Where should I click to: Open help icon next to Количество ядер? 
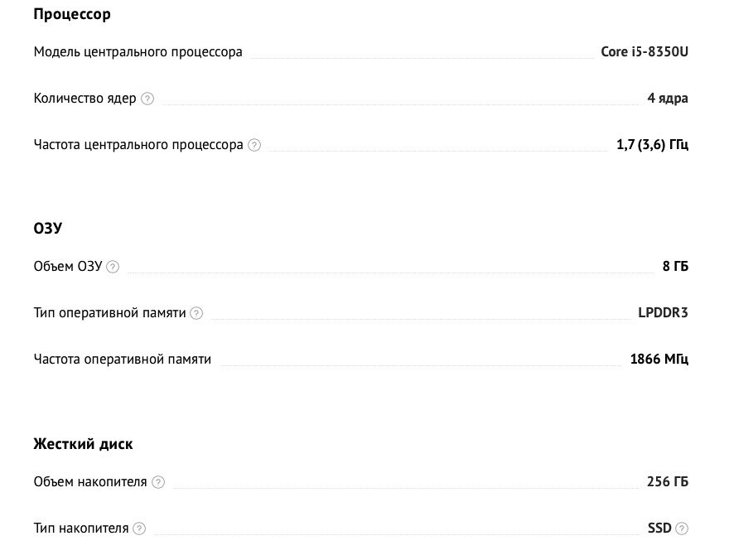[147, 99]
